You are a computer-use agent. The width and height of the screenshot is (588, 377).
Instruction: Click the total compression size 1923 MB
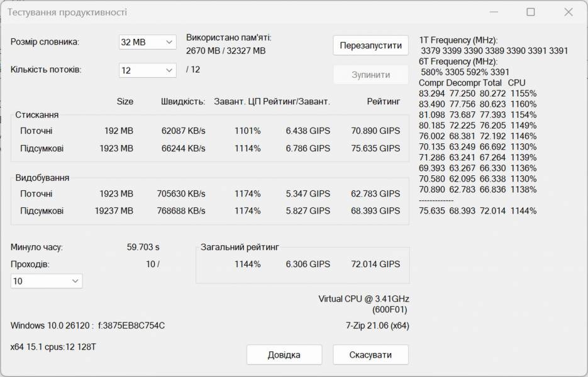tap(116, 148)
